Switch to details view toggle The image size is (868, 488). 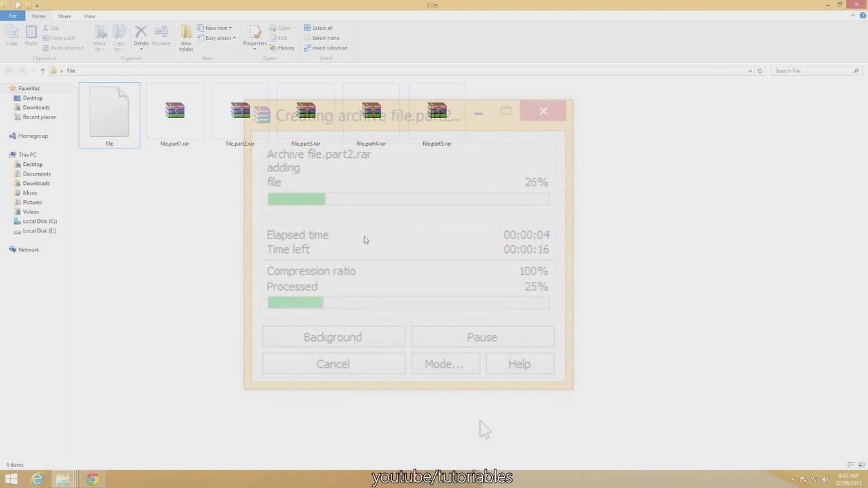coord(851,464)
